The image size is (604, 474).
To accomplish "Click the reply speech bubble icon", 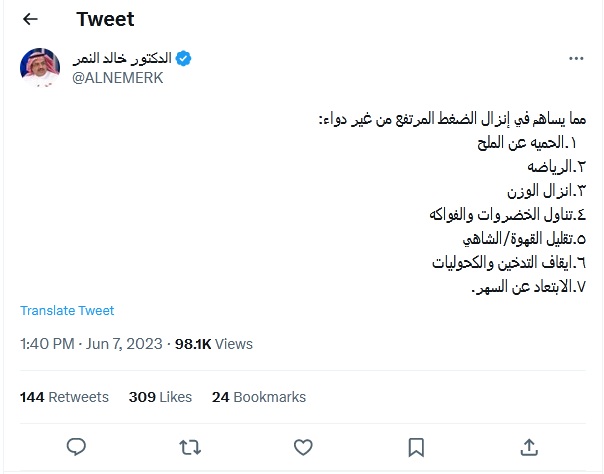I will click(x=75, y=445).
